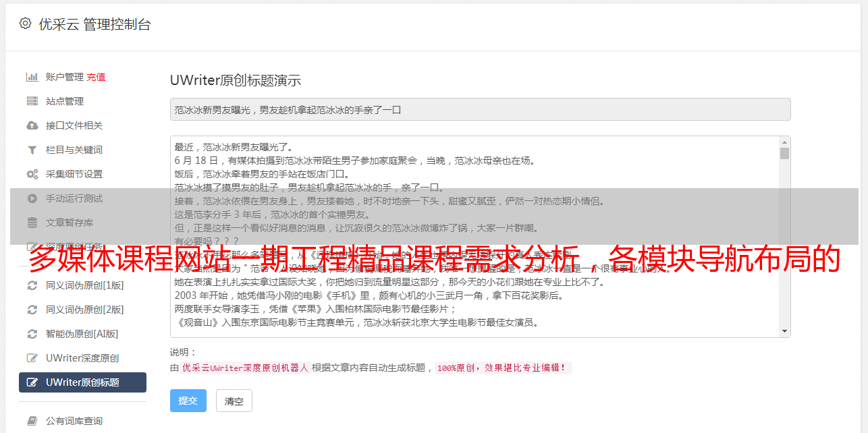Click the article line starting 2003 年开始

point(369,295)
